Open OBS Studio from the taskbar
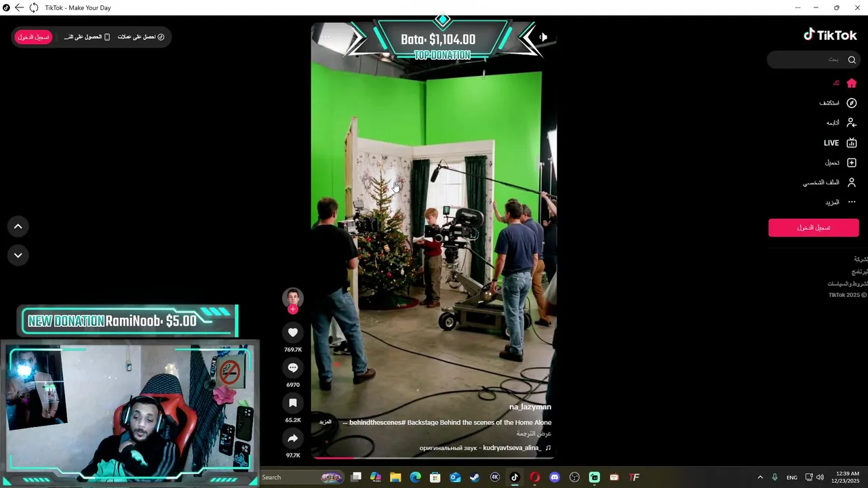868x488 pixels. [x=574, y=477]
